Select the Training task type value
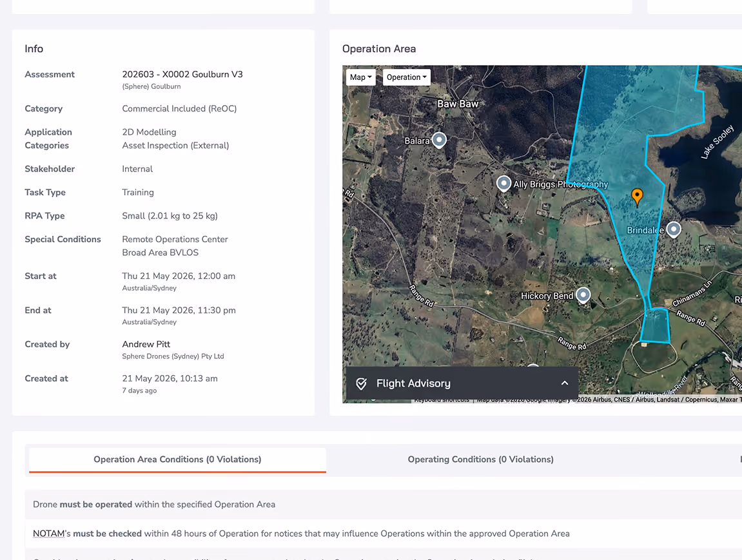Image resolution: width=742 pixels, height=560 pixels. 138,193
